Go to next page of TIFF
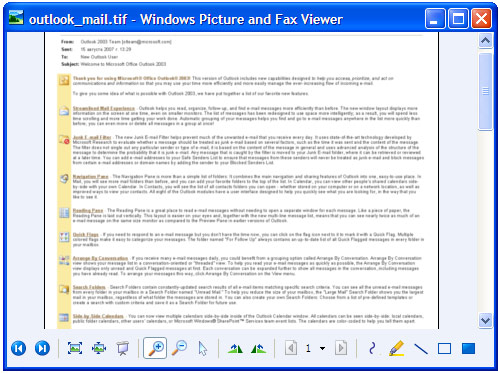The image size is (500, 373). click(x=341, y=348)
